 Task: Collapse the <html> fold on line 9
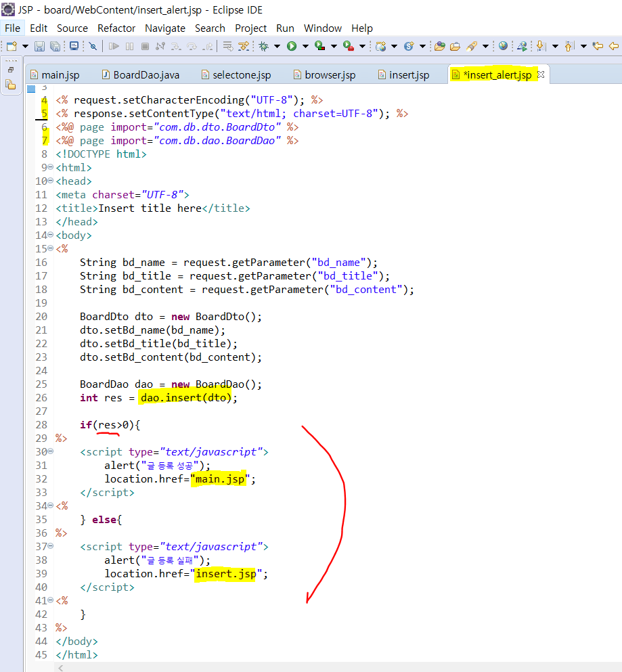[51, 167]
